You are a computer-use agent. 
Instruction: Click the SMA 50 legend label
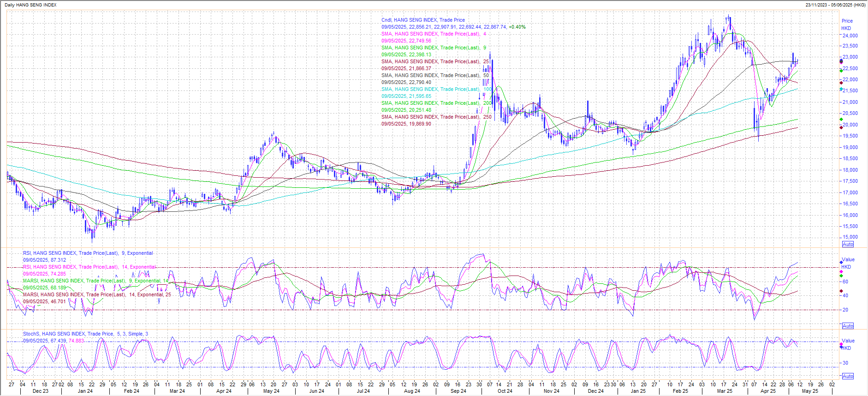tap(435, 75)
